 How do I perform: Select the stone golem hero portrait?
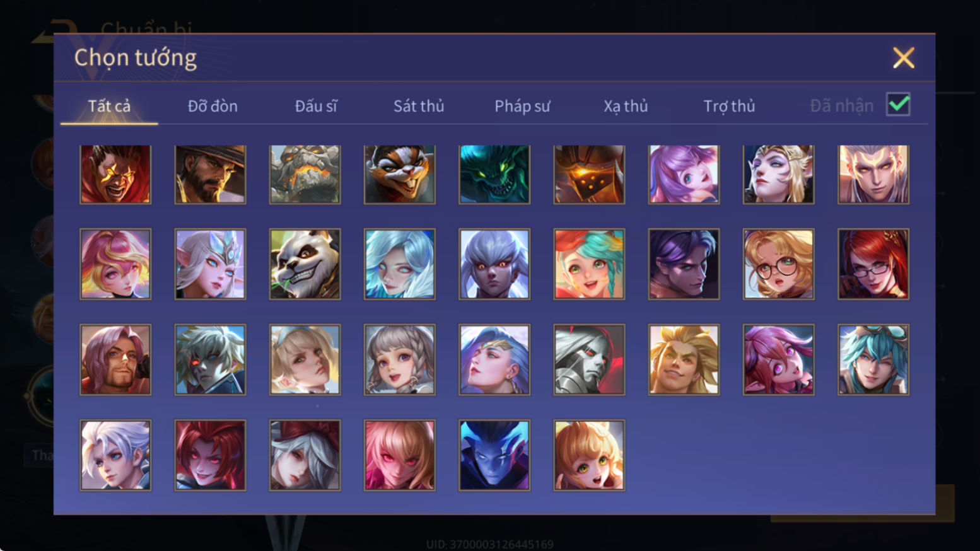click(305, 175)
